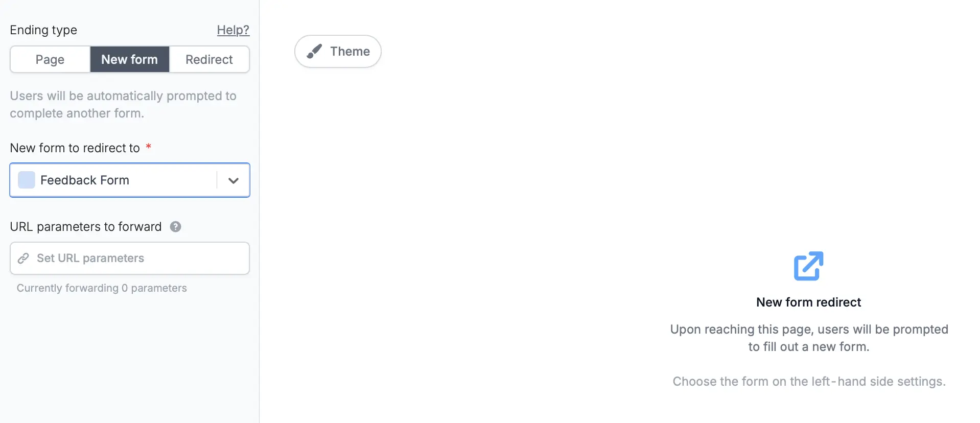980x423 pixels.
Task: Click the Set URL parameters field
Action: click(x=129, y=258)
